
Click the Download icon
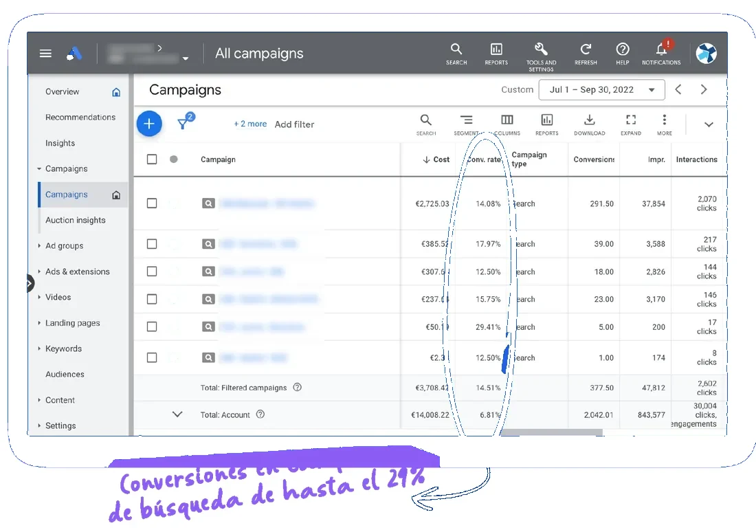pyautogui.click(x=589, y=125)
